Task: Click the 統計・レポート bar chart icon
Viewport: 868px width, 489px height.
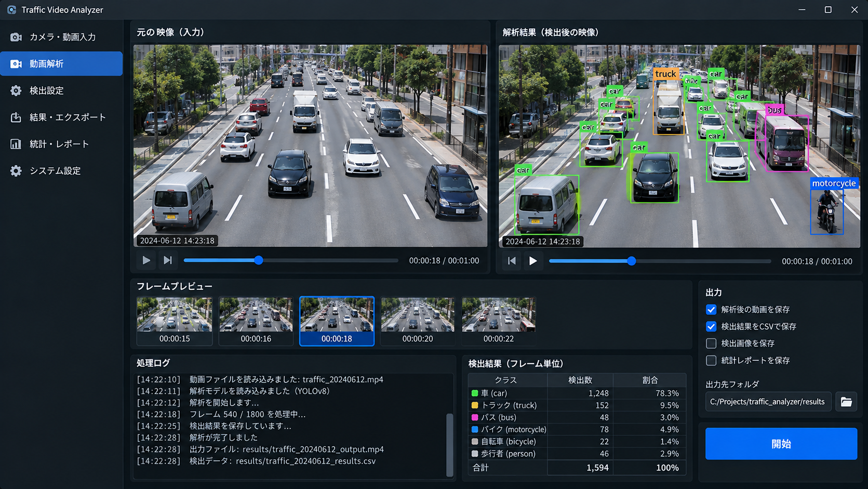Action: pyautogui.click(x=16, y=144)
